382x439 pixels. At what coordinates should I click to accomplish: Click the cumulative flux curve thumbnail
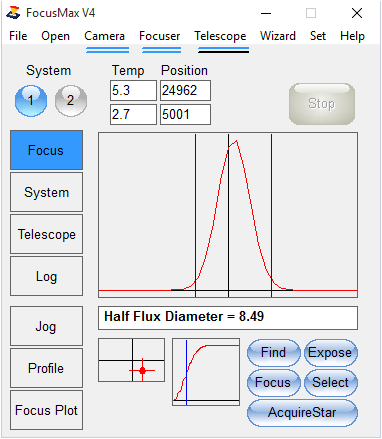click(206, 372)
